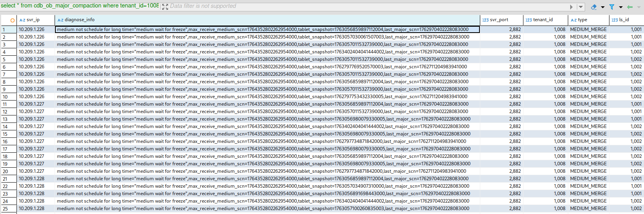
Task: Open the filter history dropdown arrow
Action: pyautogui.click(x=580, y=7)
